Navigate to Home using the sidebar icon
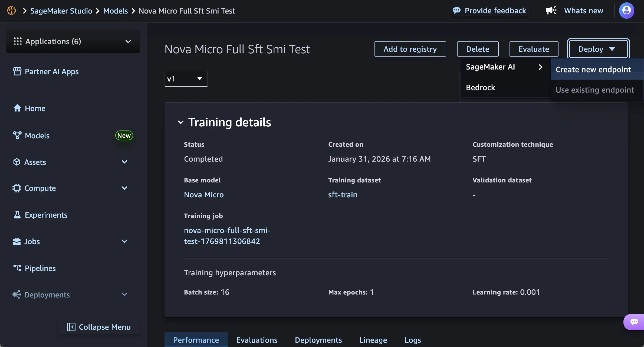 tap(17, 108)
